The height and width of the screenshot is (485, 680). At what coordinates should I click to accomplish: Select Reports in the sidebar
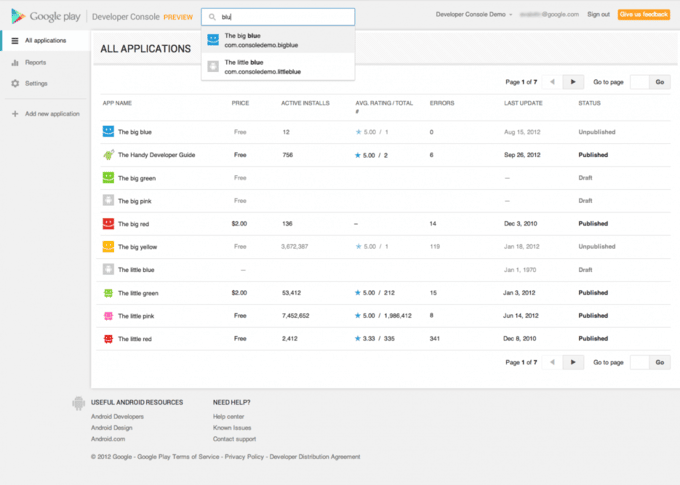pos(36,62)
